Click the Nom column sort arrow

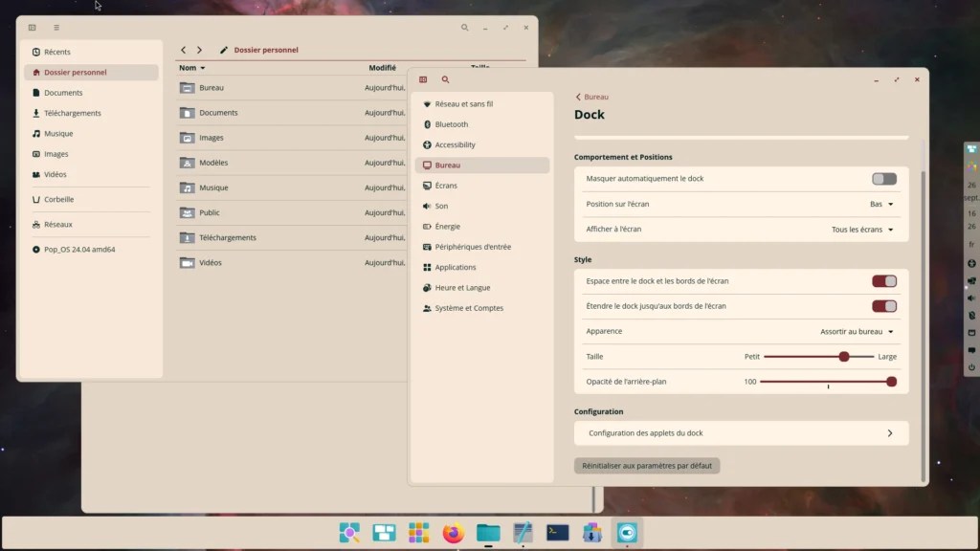[203, 68]
